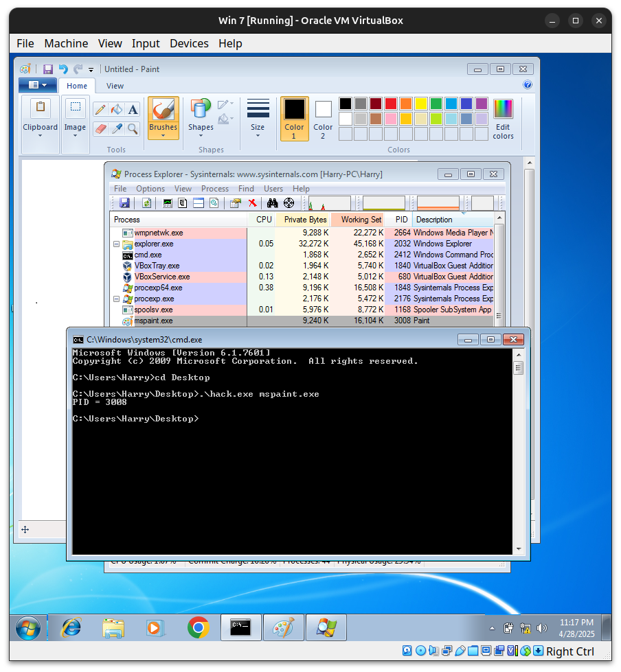
Task: Open Find with the binoculars icon
Action: coord(272,202)
